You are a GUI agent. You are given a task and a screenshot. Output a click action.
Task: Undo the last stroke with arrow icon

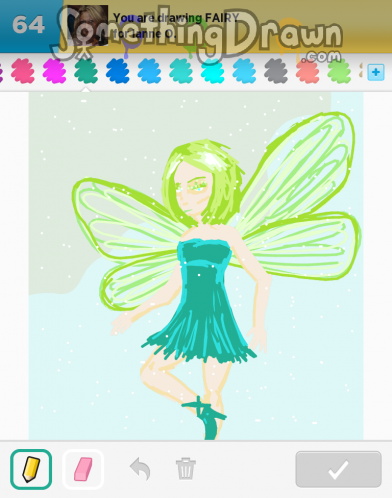[x=140, y=469]
